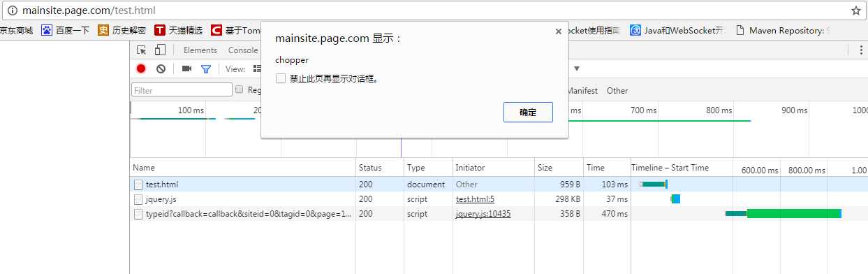Image resolution: width=868 pixels, height=274 pixels.
Task: Select the large request rows view icon
Action: [257, 68]
